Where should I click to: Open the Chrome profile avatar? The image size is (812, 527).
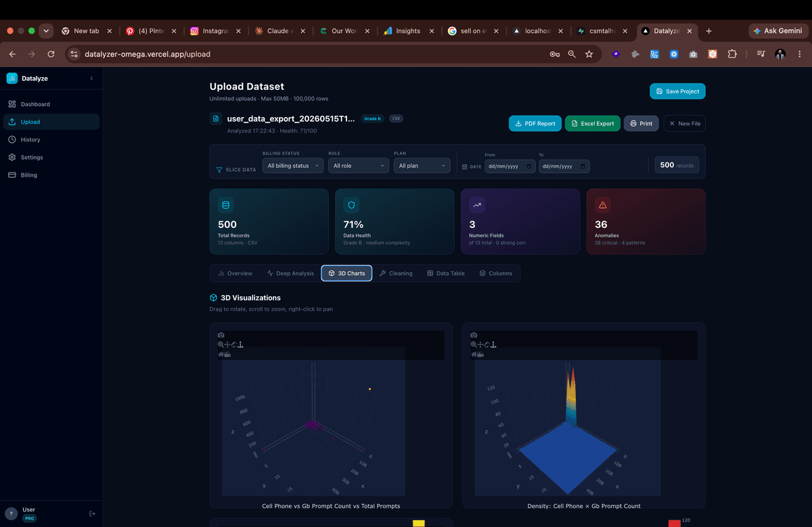[780, 54]
